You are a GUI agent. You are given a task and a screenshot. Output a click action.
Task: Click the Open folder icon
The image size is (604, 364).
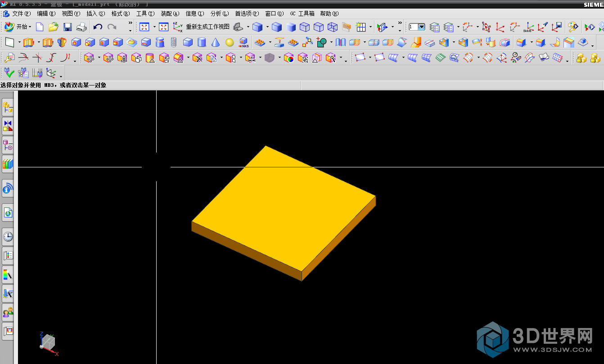tap(54, 27)
